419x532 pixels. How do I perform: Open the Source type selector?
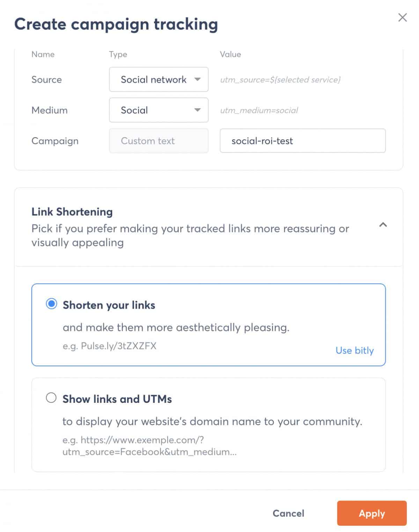click(158, 80)
